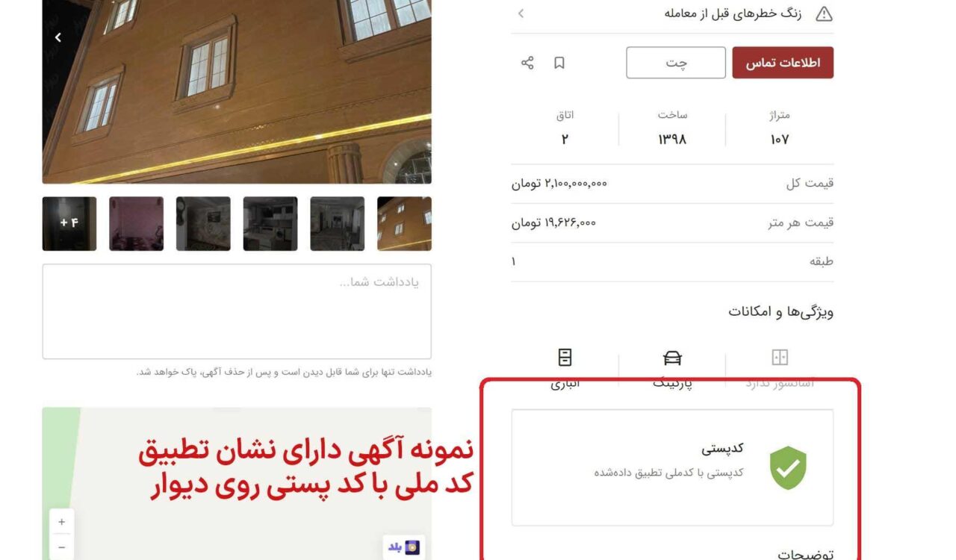
Task: Select the building exterior thumbnail
Action: tap(404, 223)
